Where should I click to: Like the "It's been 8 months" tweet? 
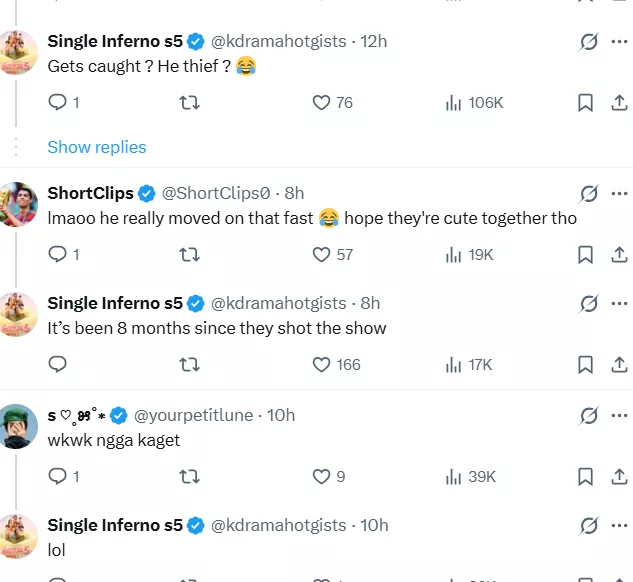tap(321, 365)
